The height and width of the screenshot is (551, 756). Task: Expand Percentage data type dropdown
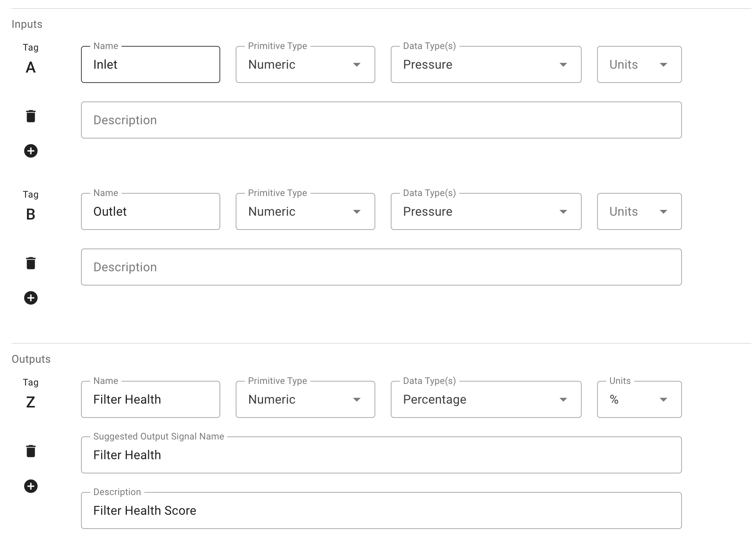tap(486, 399)
